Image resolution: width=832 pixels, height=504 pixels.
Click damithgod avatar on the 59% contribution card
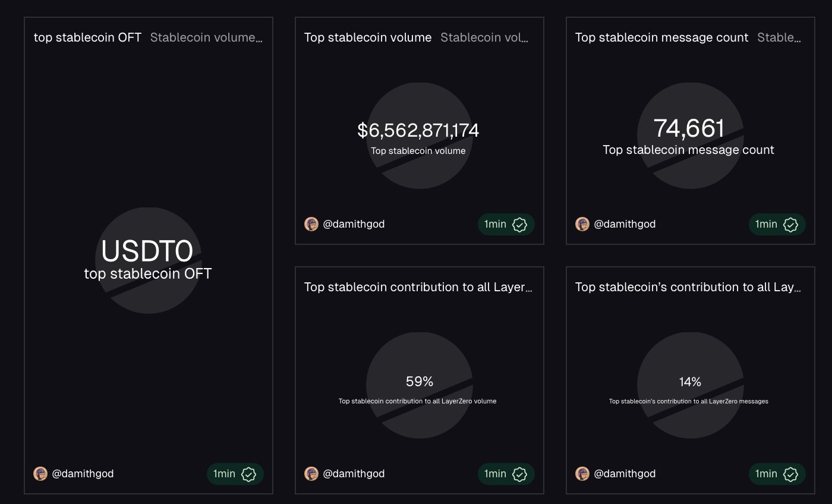click(311, 474)
